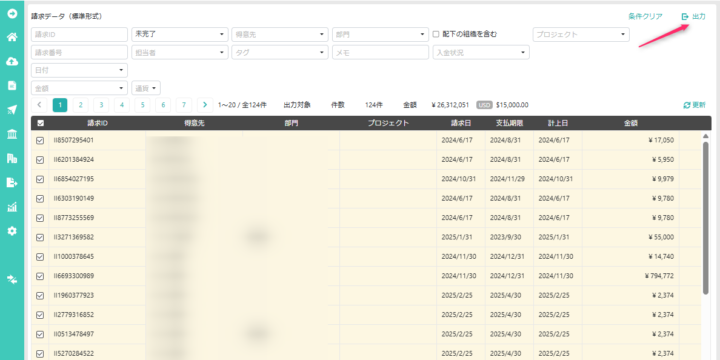This screenshot has height=360, width=720.
Task: Click the 請求ID input field
Action: coord(79,34)
